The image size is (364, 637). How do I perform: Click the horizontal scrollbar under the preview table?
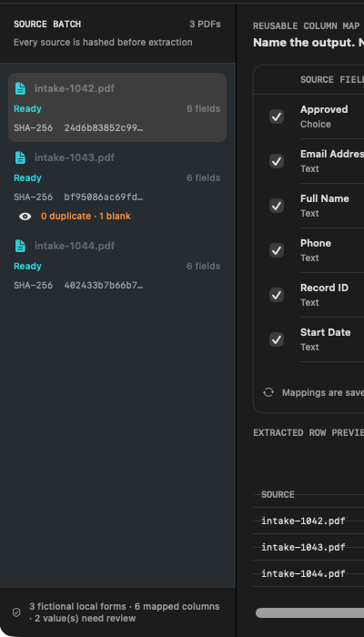tap(309, 612)
